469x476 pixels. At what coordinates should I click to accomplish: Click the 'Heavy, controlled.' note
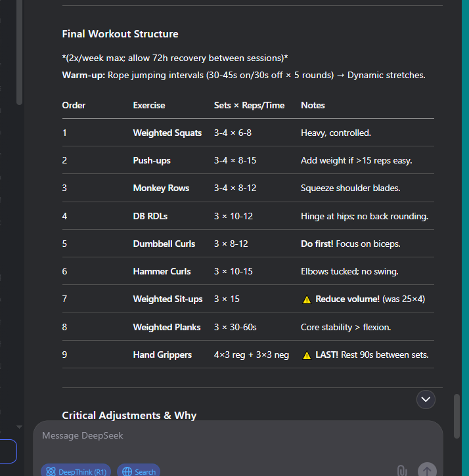tap(336, 133)
